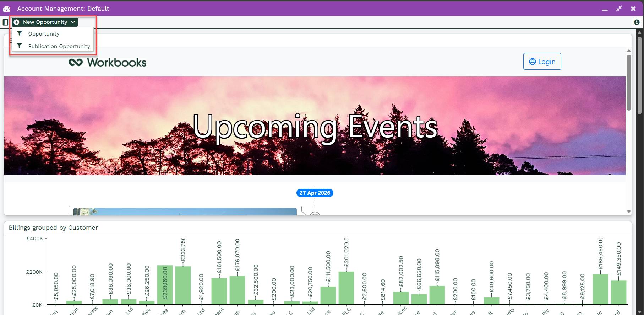Open the info icon in the toolbar
Viewport: 644px width, 315px height.
point(637,22)
